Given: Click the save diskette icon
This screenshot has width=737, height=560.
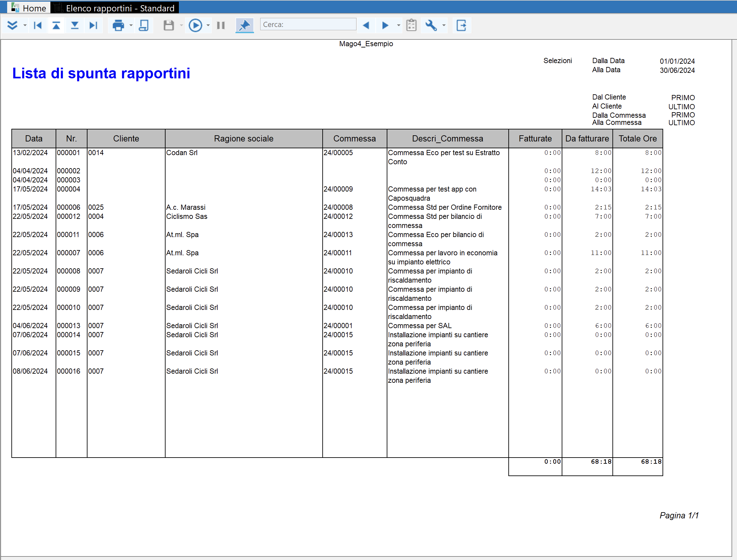Looking at the screenshot, I should tap(169, 25).
